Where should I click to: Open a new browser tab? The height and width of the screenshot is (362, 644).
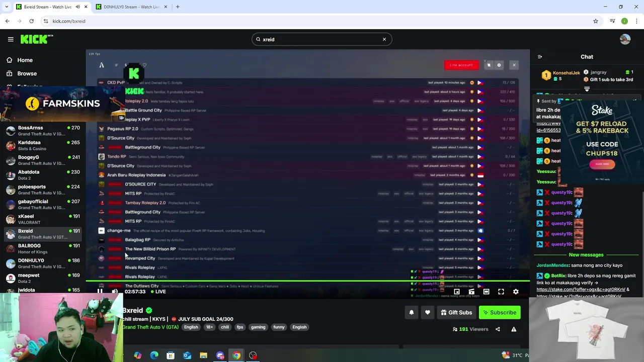click(x=178, y=7)
